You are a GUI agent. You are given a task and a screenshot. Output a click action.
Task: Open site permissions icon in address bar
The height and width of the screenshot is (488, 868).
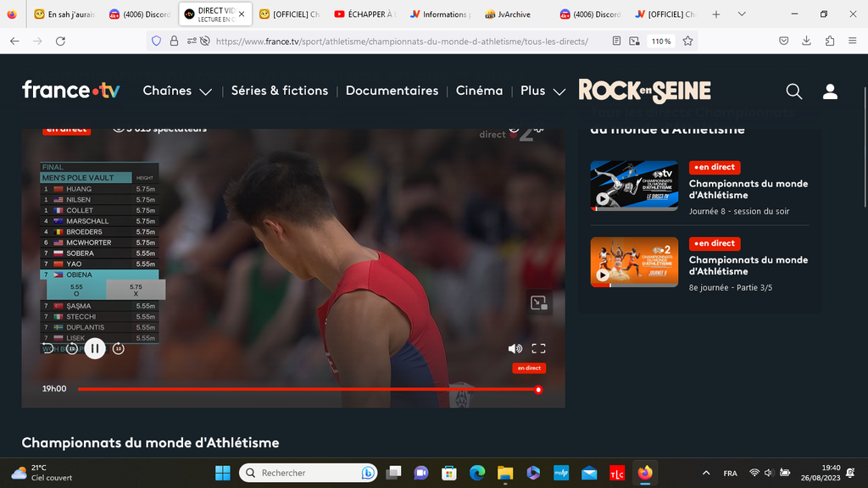point(192,41)
